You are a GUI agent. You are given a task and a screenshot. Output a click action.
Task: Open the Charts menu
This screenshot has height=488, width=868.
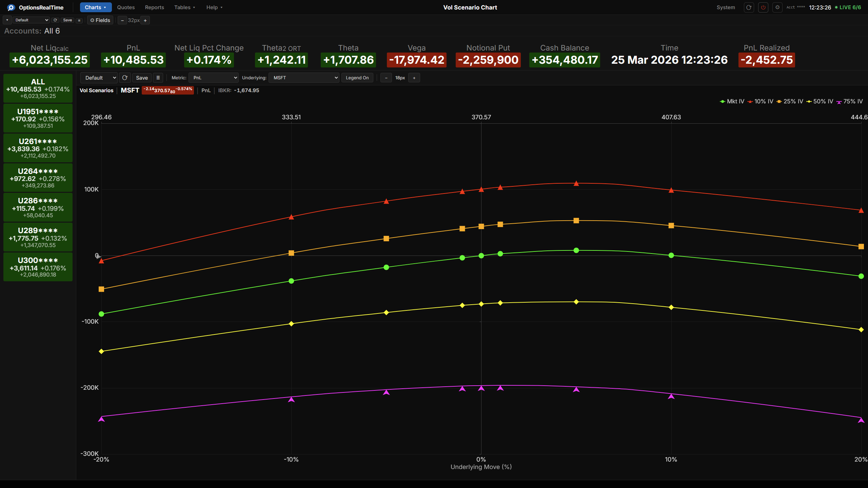(x=96, y=7)
